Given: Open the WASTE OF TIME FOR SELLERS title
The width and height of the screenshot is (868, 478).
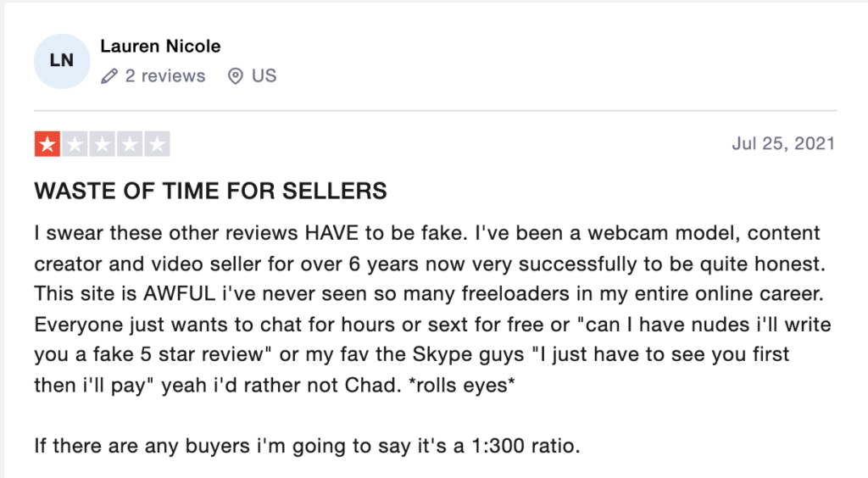Looking at the screenshot, I should coord(210,191).
